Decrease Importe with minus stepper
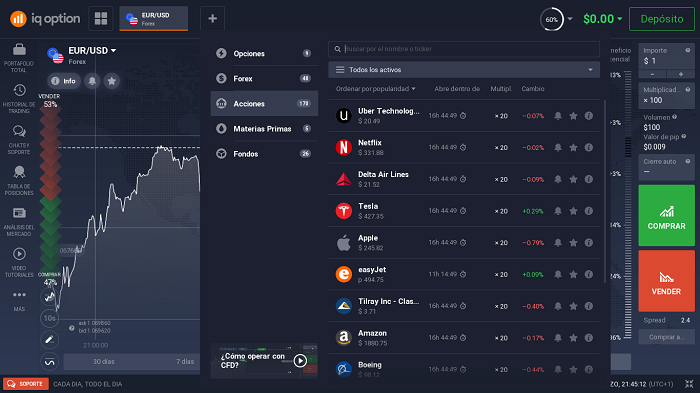The width and height of the screenshot is (700, 393). (652, 74)
